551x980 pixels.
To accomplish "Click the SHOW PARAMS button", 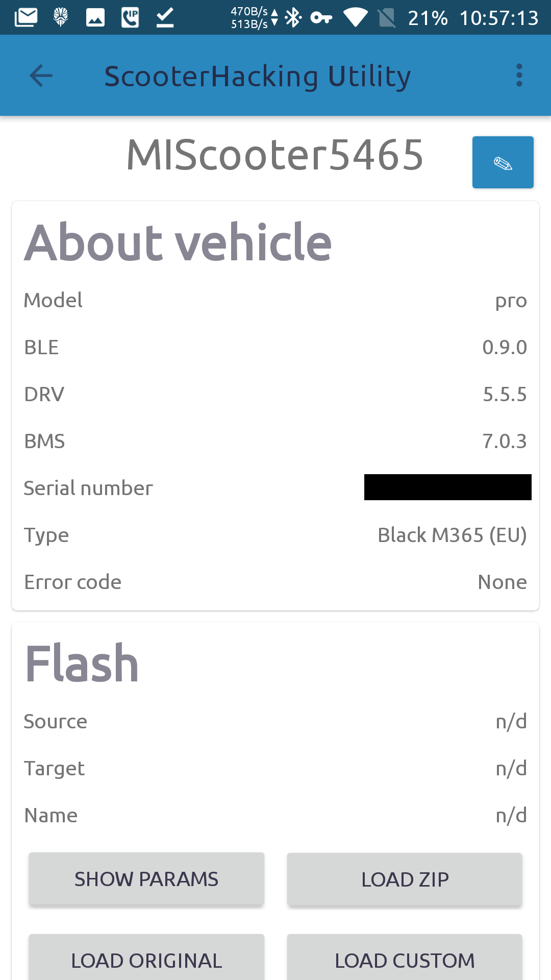I will pos(146,879).
